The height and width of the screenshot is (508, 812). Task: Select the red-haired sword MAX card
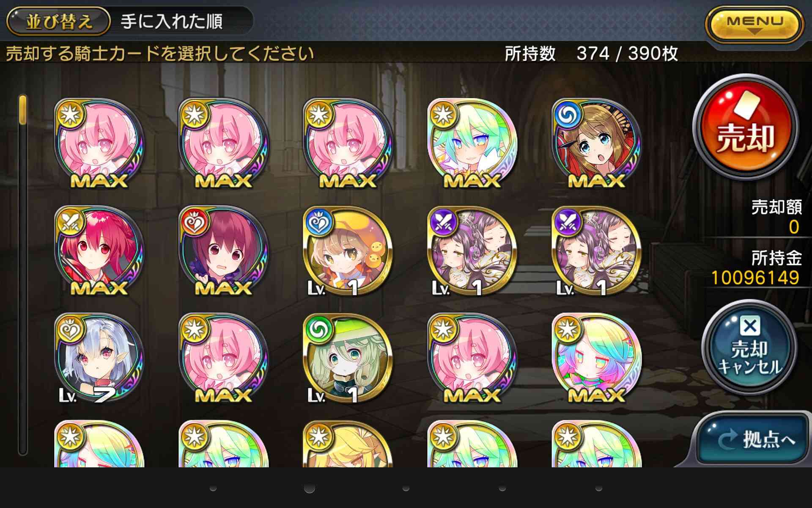(x=99, y=251)
